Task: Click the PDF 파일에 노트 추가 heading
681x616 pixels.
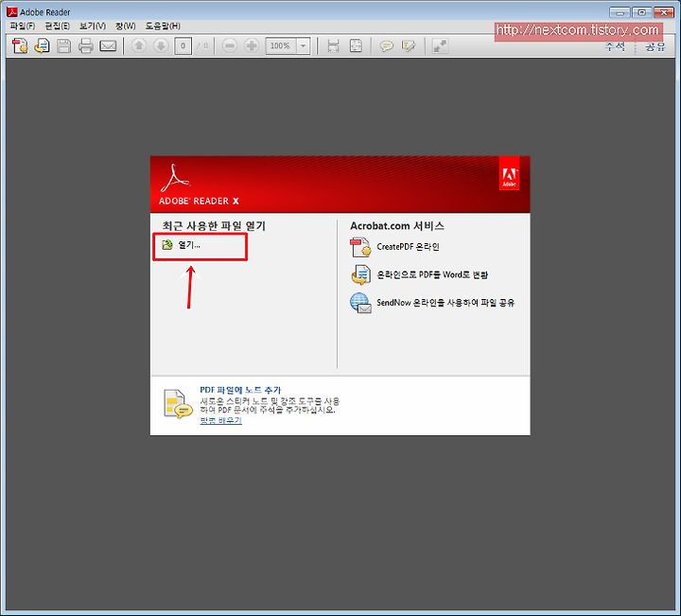Action: (240, 390)
